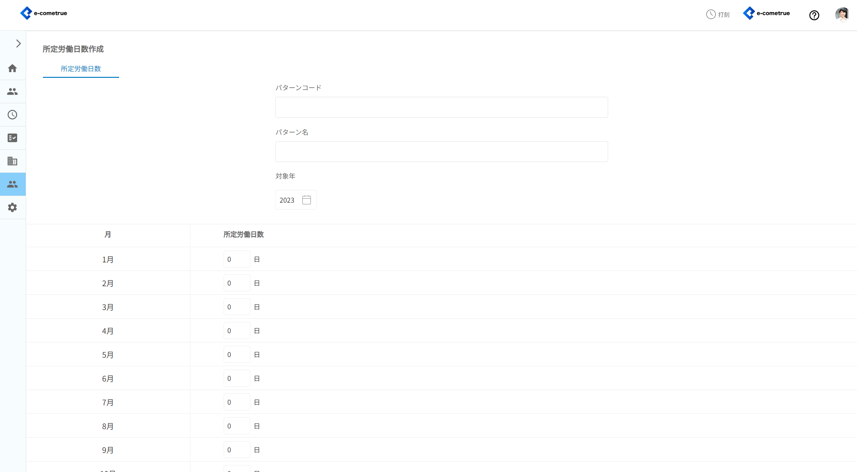Screen dimensions: 868x472
Task: Open the help question mark icon
Action: click(x=814, y=15)
